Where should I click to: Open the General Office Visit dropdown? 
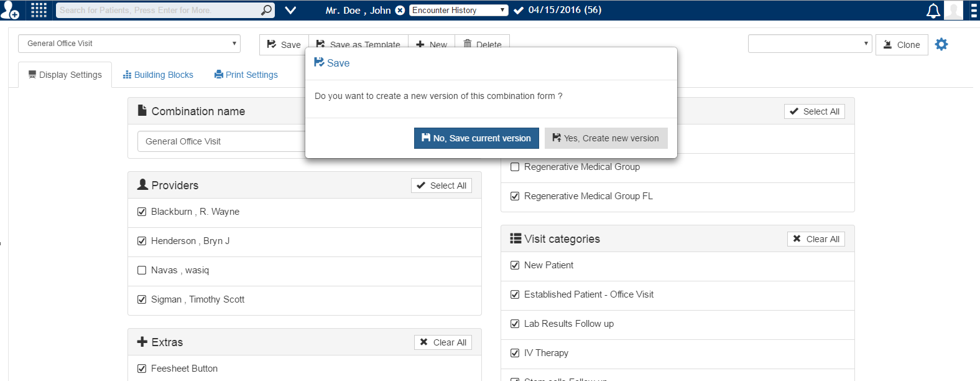click(x=129, y=44)
